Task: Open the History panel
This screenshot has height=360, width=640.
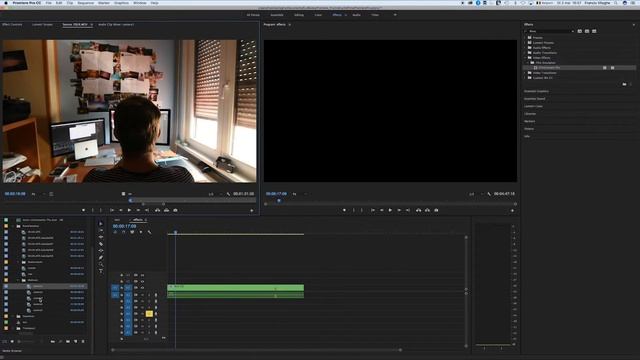Action: [x=529, y=129]
